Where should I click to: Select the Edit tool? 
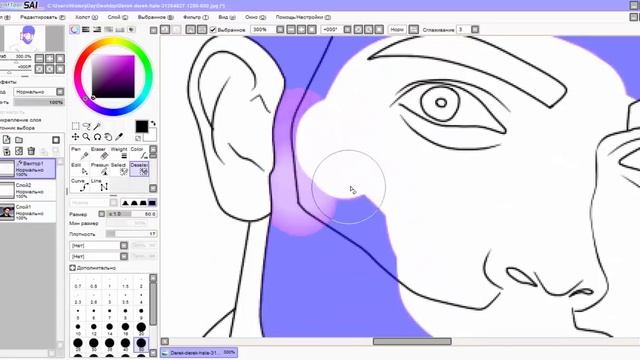[x=80, y=169]
